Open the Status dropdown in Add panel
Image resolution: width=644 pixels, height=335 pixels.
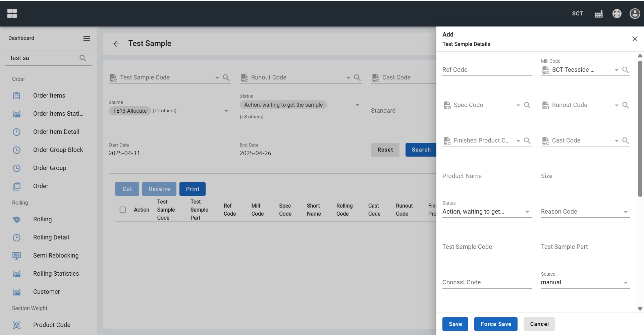(527, 212)
